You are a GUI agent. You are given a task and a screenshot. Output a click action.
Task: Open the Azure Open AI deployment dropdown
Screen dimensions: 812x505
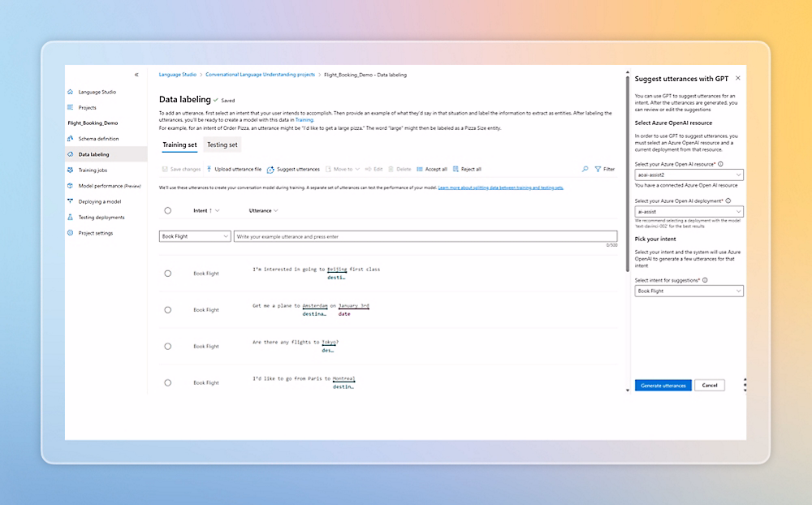(689, 211)
